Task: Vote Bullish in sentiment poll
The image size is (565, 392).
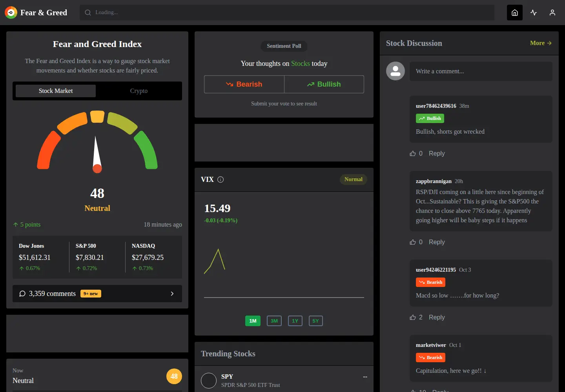Action: (x=324, y=84)
